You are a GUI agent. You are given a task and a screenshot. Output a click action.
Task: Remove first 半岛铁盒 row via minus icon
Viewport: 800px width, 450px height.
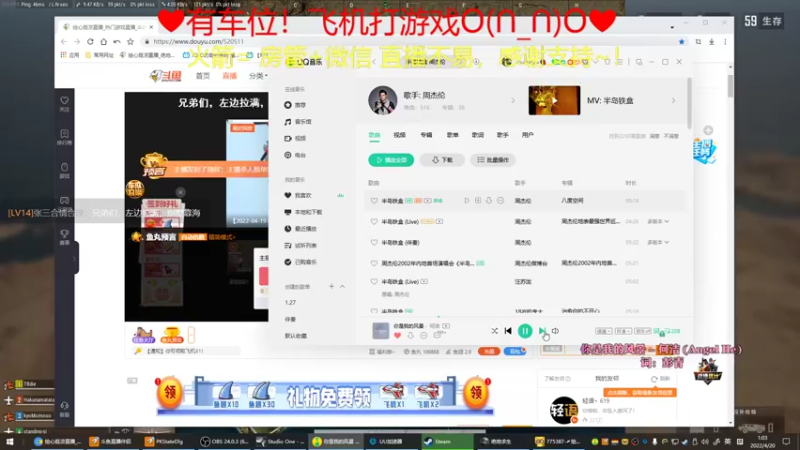point(500,201)
